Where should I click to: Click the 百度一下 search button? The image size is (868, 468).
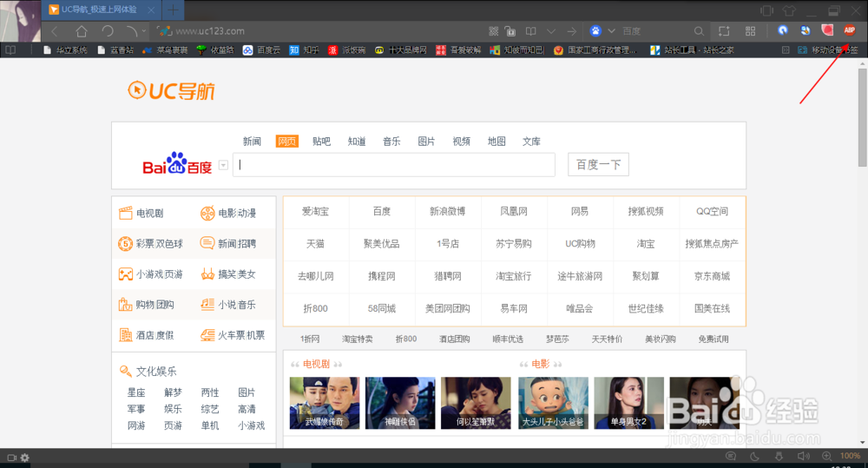click(598, 164)
